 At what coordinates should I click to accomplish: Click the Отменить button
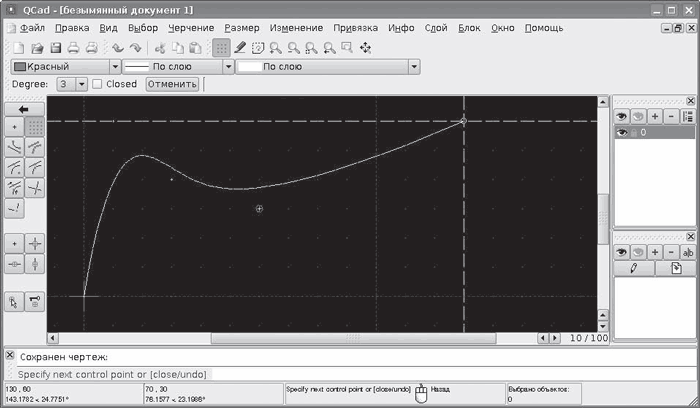(172, 84)
